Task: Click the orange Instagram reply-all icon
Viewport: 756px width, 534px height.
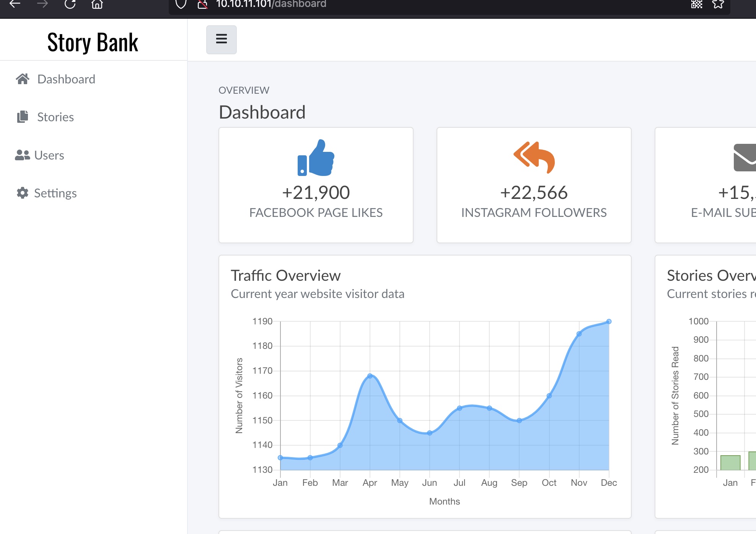Action: 534,157
